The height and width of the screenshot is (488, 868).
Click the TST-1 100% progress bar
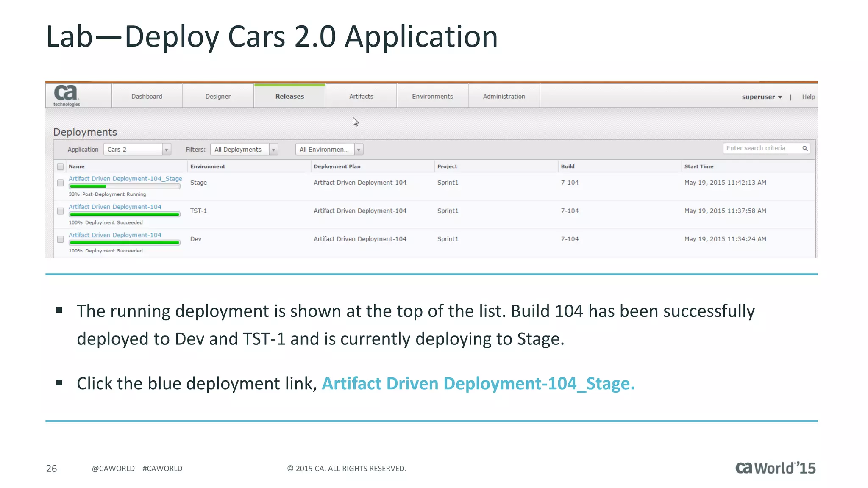tap(125, 214)
